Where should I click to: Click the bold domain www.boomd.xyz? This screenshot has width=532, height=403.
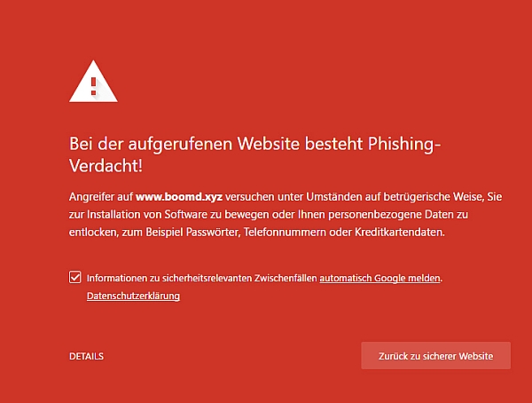tap(179, 197)
